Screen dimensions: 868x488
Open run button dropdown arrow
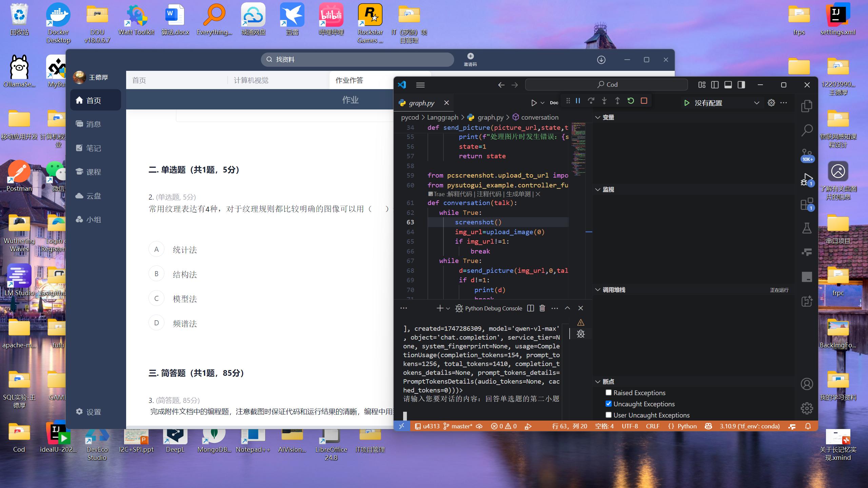542,103
